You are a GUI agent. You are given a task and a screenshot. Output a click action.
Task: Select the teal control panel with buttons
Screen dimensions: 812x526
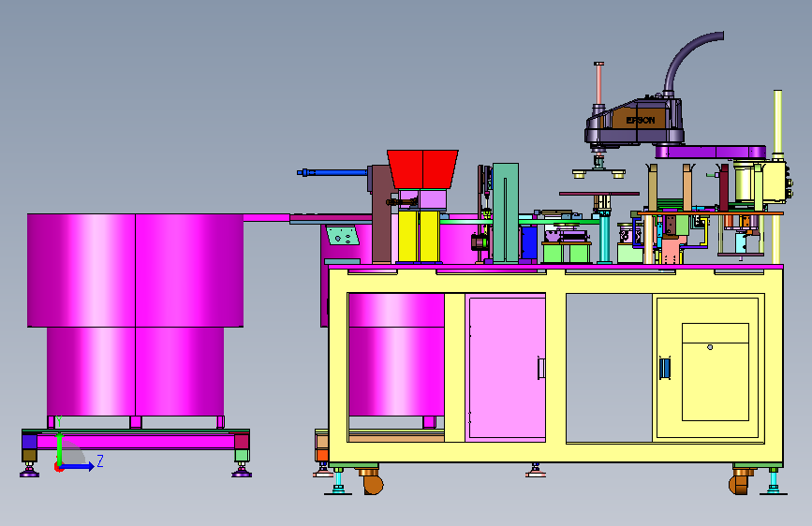click(x=342, y=236)
